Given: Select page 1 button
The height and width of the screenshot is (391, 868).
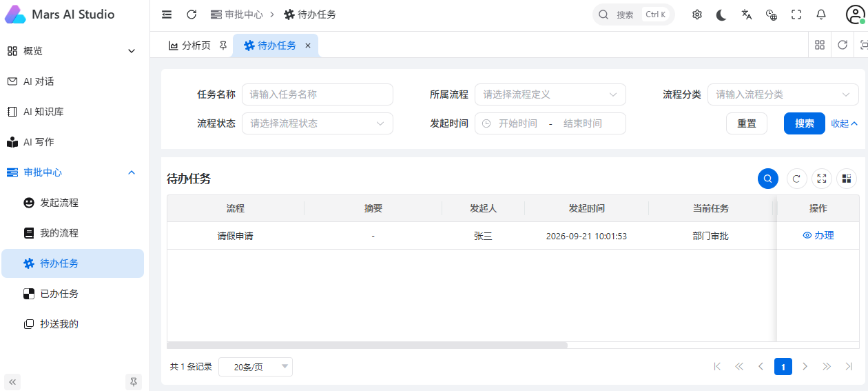Looking at the screenshot, I should click(x=783, y=367).
